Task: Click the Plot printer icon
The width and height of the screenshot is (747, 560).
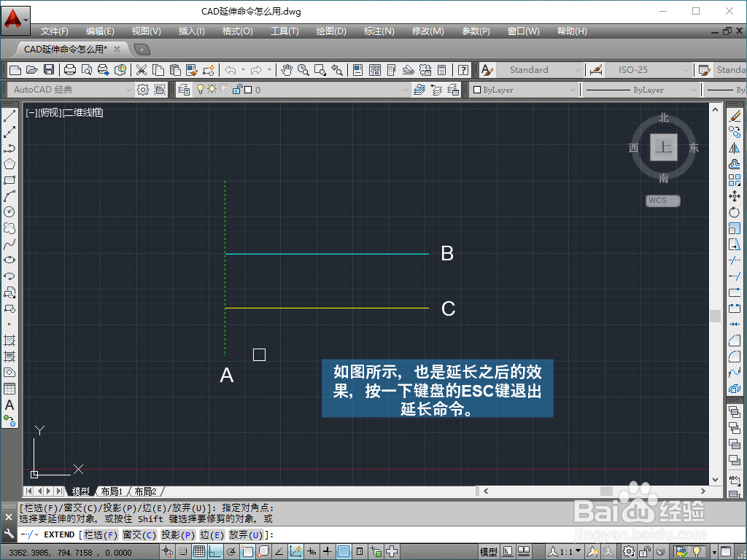Action: pyautogui.click(x=70, y=70)
